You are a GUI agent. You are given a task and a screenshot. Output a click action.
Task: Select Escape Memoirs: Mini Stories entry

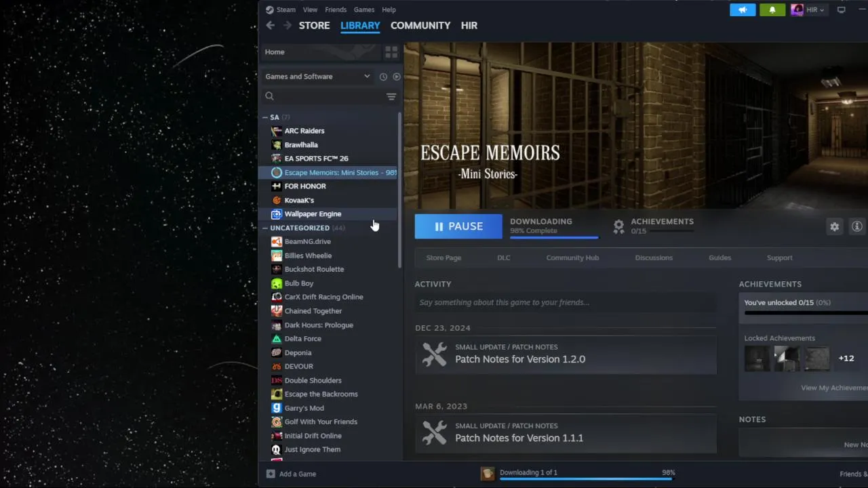330,172
